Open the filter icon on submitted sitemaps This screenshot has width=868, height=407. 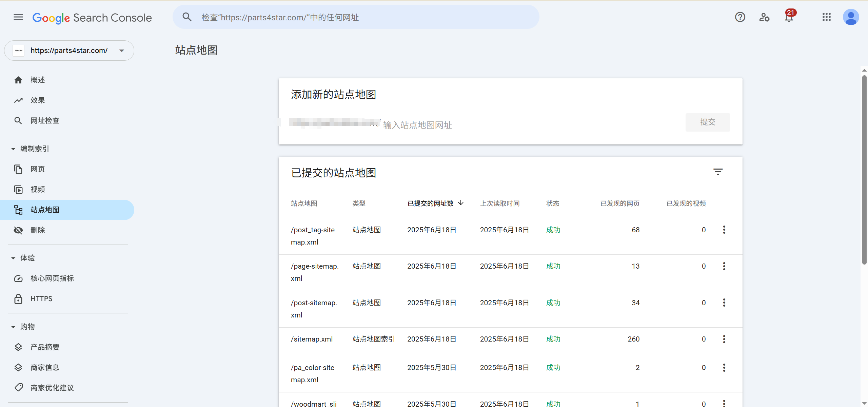718,172
